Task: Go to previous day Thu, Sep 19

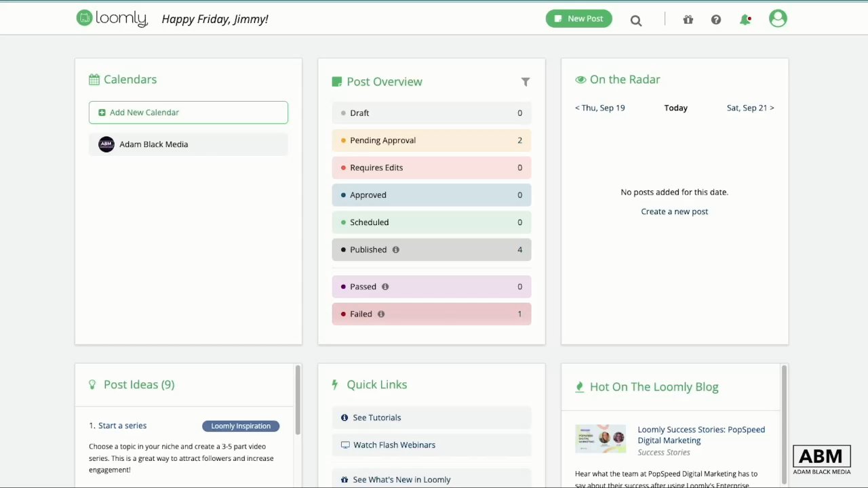Action: tap(600, 108)
